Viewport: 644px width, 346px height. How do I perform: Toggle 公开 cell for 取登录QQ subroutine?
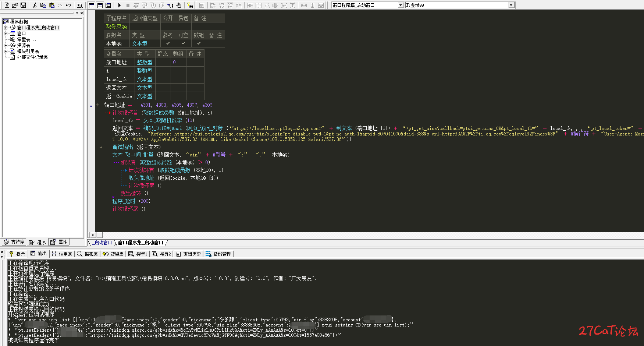[x=168, y=27]
